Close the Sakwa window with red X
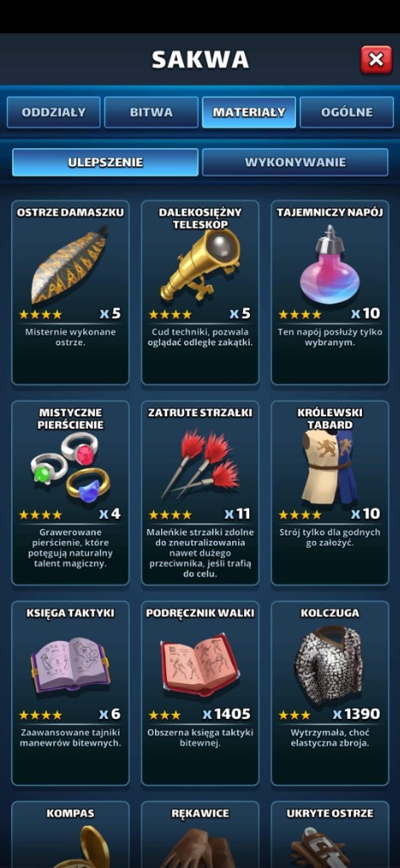 [376, 60]
